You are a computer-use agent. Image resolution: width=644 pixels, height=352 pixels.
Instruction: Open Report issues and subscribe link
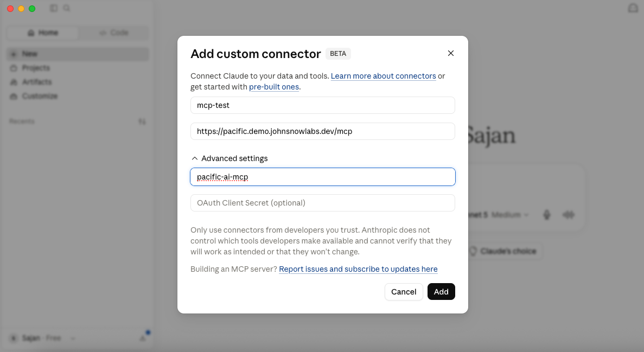358,269
